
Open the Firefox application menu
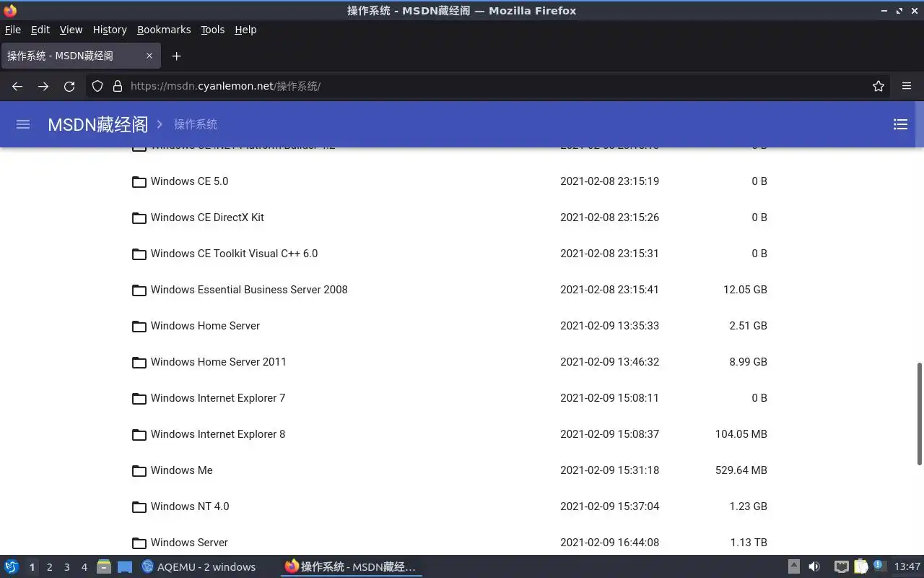[907, 86]
